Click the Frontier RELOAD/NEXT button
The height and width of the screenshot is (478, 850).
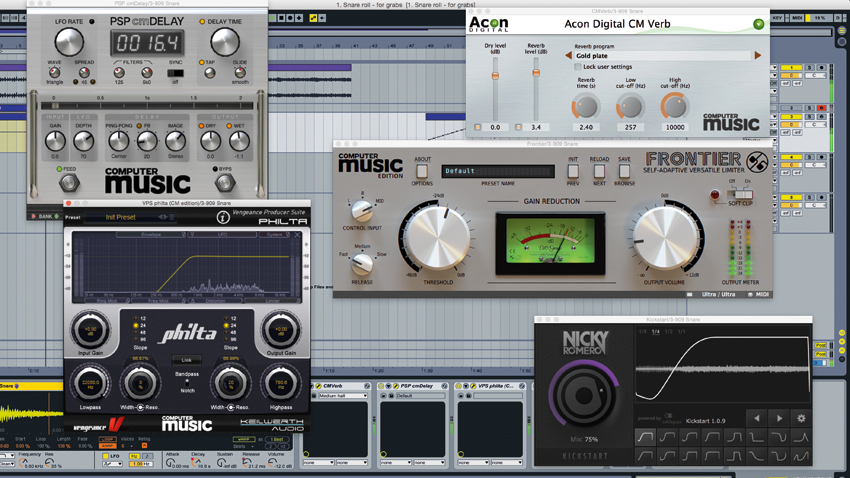tap(599, 171)
